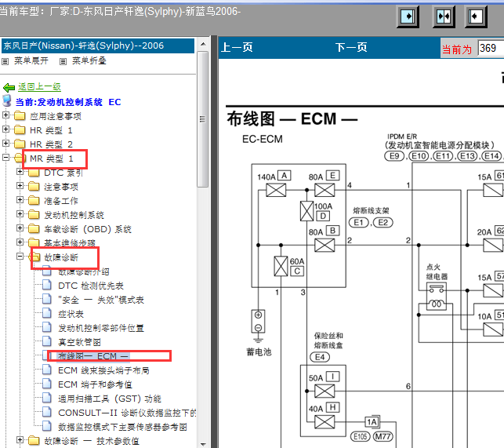The height and width of the screenshot is (448, 504).
Task: Click document icon of 通用扫描工具 (GST) 功能
Action: [47, 398]
